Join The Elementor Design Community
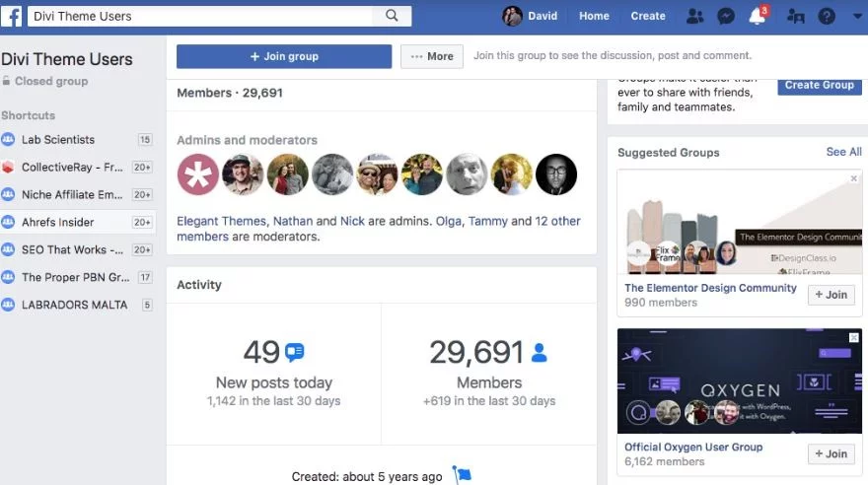868x485 pixels. (831, 295)
